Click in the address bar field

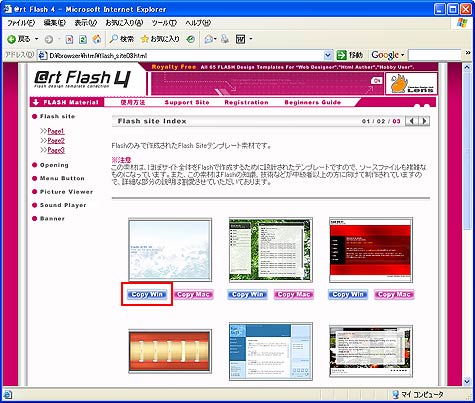point(185,55)
